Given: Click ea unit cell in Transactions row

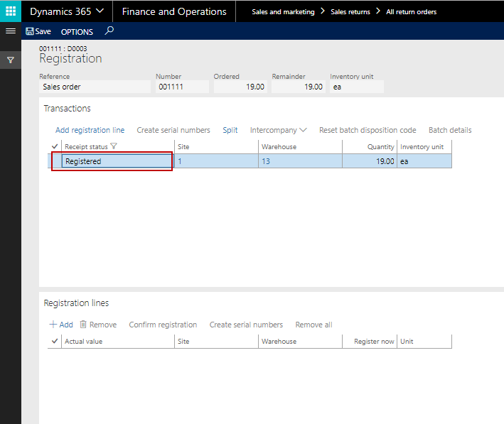Looking at the screenshot, I should click(x=424, y=161).
